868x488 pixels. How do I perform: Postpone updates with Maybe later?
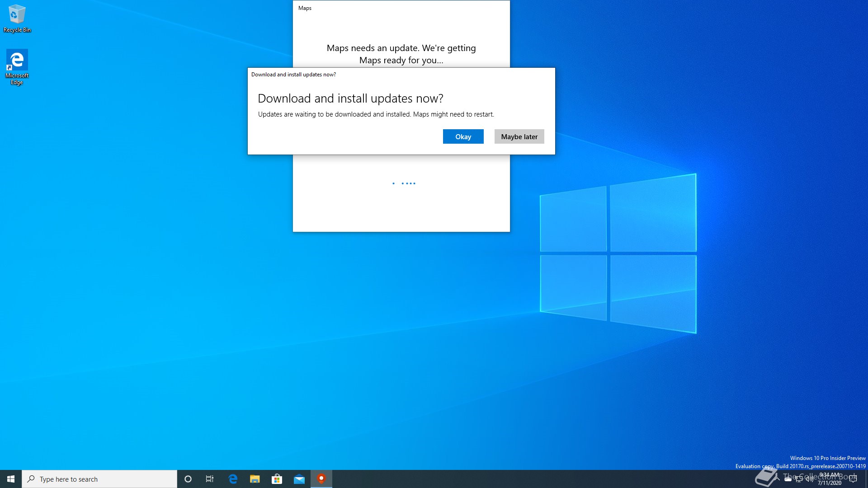[x=519, y=136]
